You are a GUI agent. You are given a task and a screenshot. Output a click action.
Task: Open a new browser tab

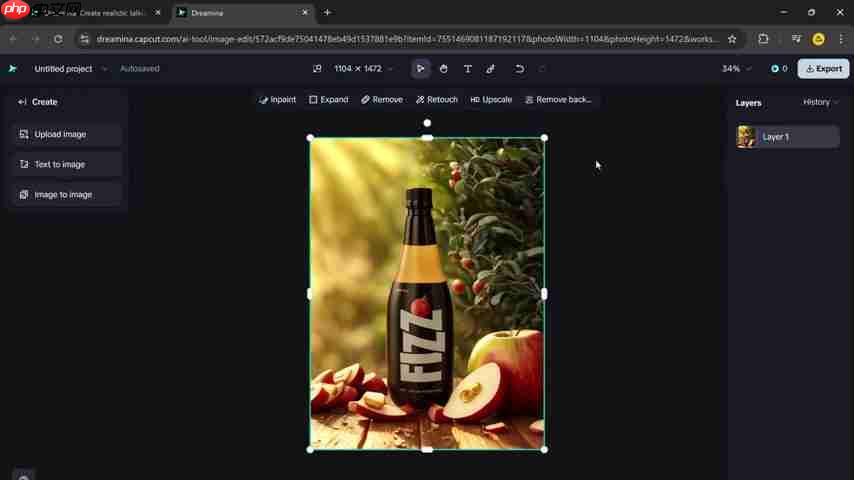[x=327, y=13]
